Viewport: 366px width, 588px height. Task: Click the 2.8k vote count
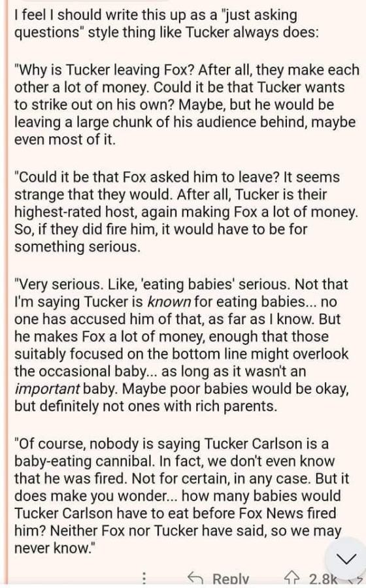tap(324, 579)
